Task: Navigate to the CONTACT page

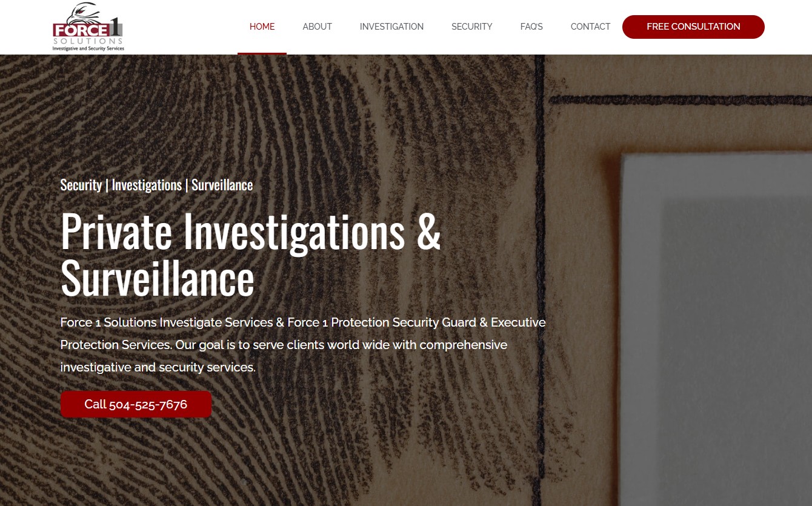Action: pyautogui.click(x=590, y=27)
